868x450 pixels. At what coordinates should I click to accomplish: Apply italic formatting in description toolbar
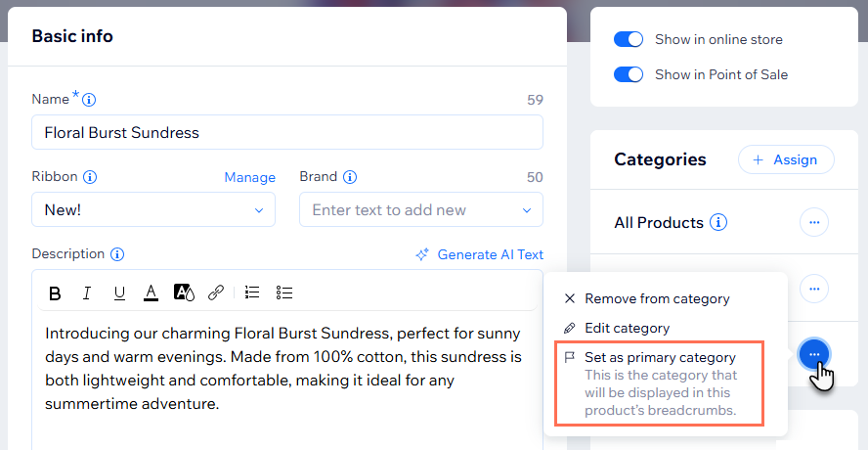coord(87,292)
